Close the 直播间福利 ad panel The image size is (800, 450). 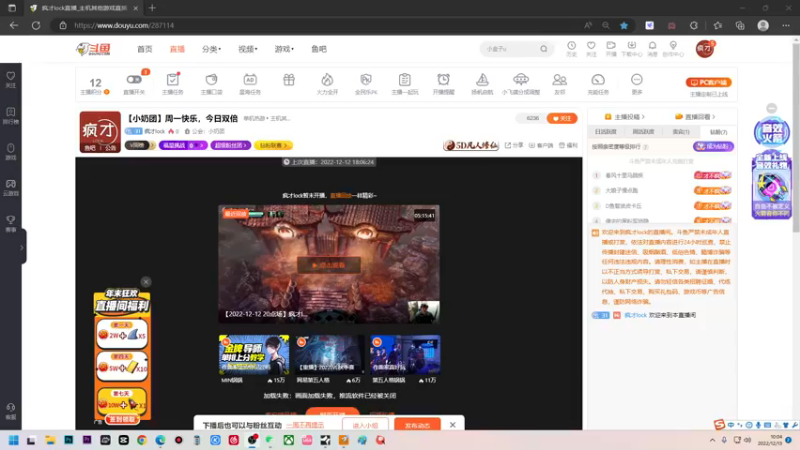point(146,282)
